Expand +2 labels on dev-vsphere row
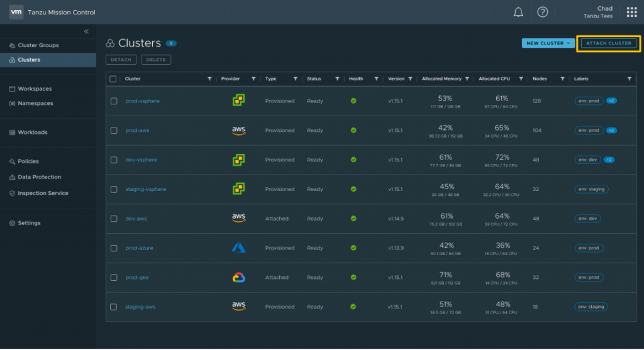 point(609,160)
